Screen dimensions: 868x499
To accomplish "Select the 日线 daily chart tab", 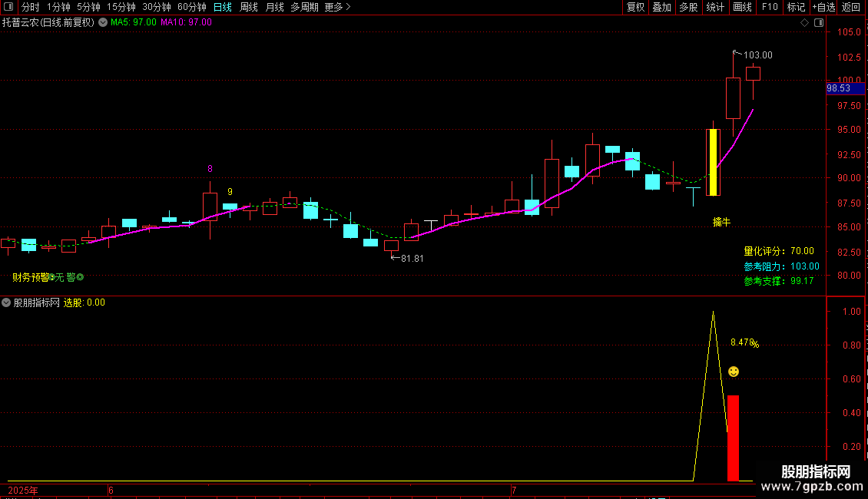I will pos(223,7).
